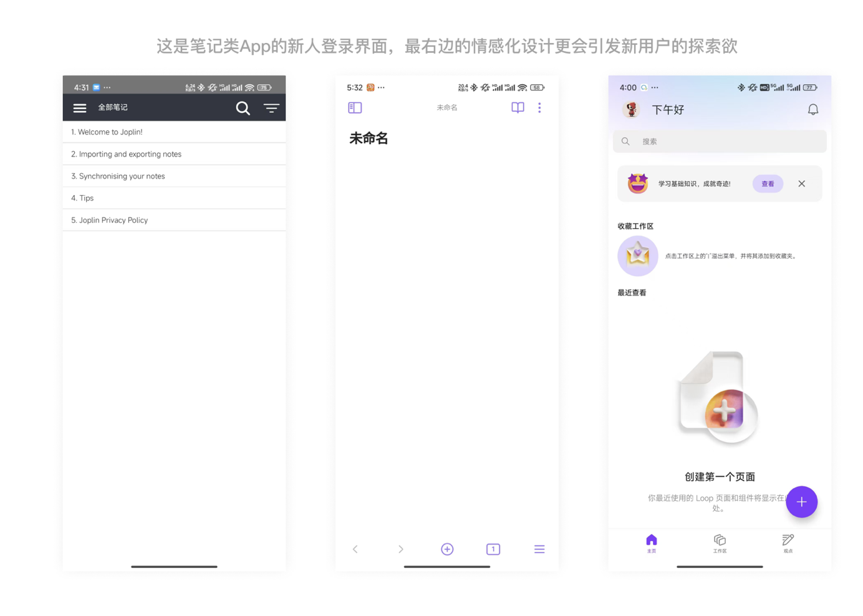Go back with the left chevron
Image resolution: width=863 pixels, height=616 pixels.
coord(355,549)
